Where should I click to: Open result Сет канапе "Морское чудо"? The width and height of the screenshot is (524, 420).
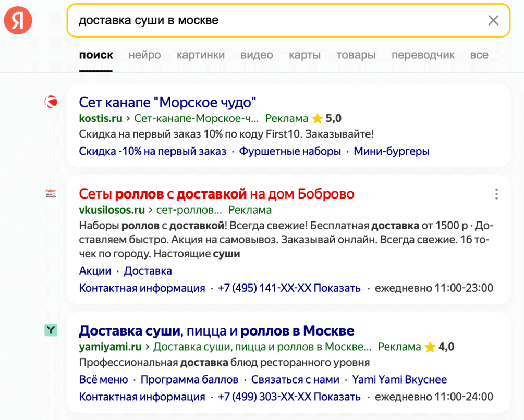point(167,102)
